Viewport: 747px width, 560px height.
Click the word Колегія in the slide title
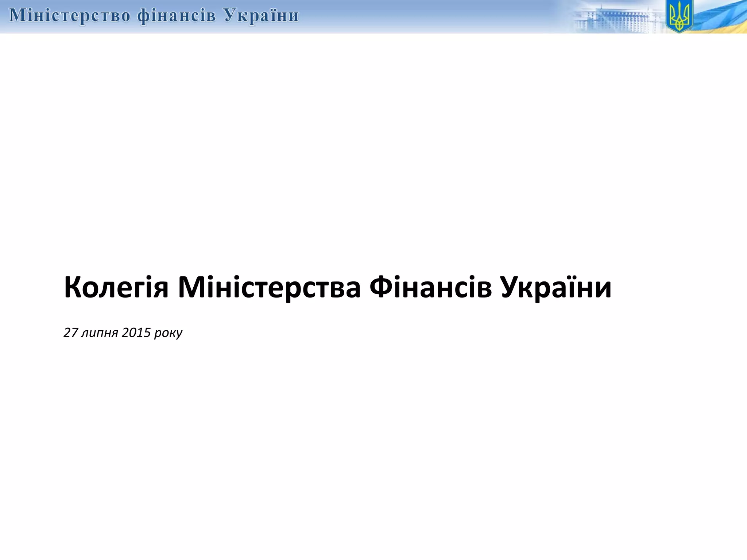(x=116, y=288)
